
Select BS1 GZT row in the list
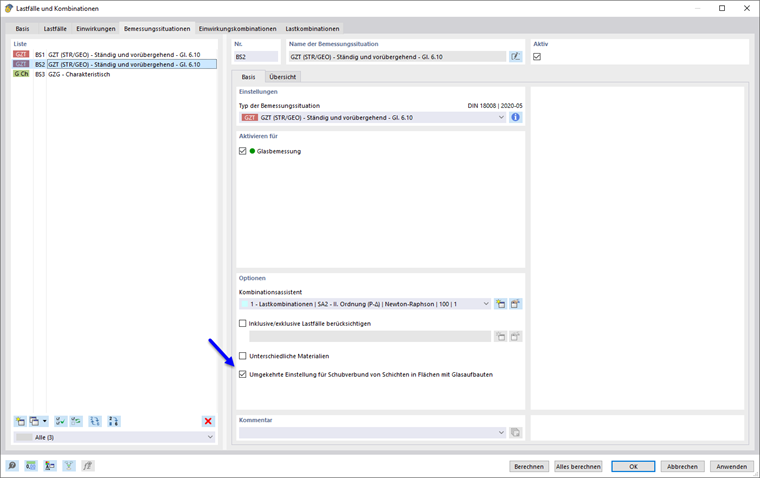115,55
